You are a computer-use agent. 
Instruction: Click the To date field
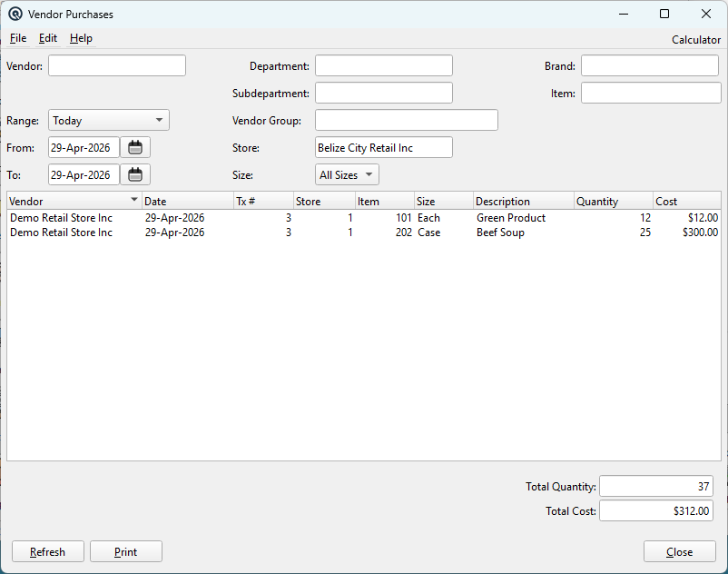(x=84, y=175)
